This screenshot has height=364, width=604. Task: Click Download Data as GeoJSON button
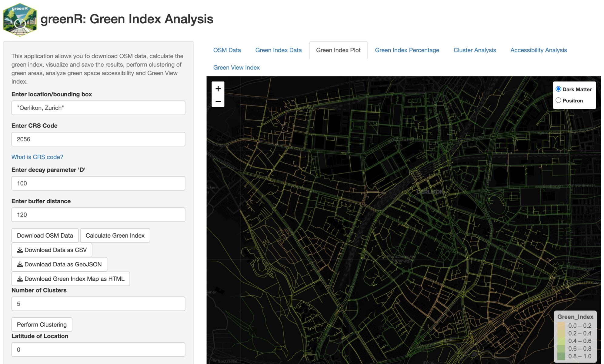click(x=59, y=264)
